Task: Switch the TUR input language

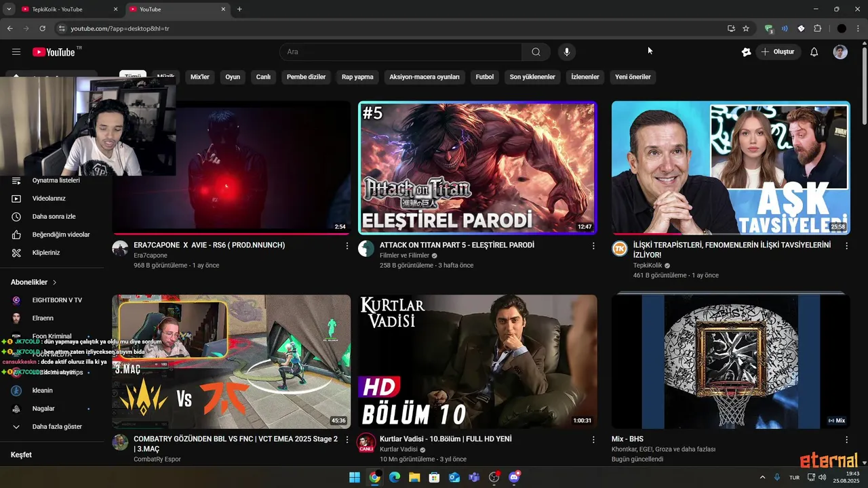Action: [x=794, y=477]
